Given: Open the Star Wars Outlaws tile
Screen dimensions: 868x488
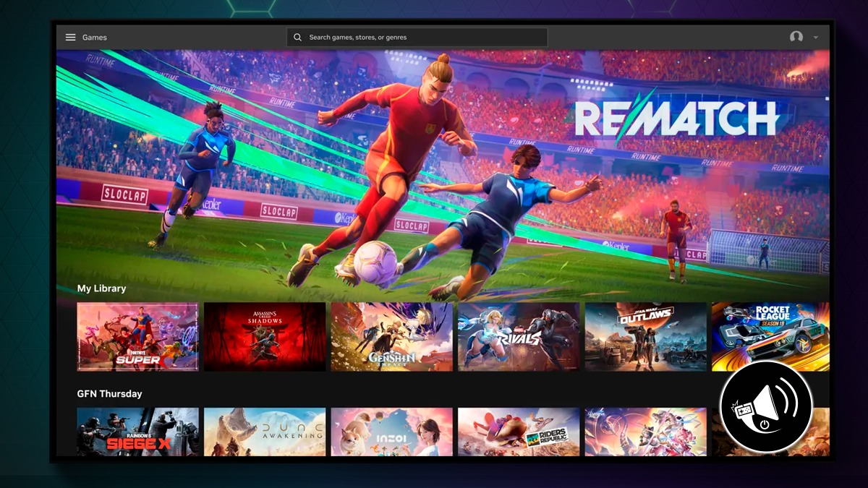Looking at the screenshot, I should point(646,337).
